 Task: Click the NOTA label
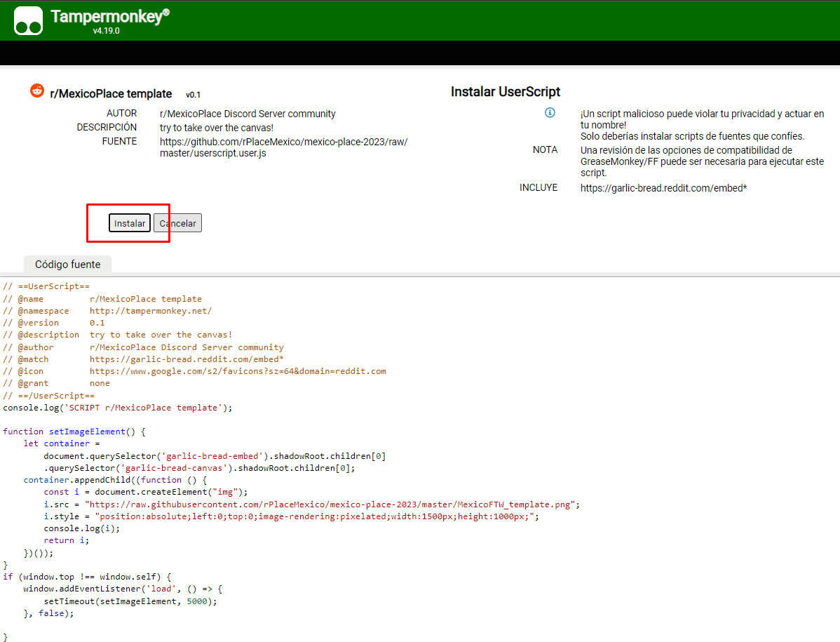tap(545, 149)
